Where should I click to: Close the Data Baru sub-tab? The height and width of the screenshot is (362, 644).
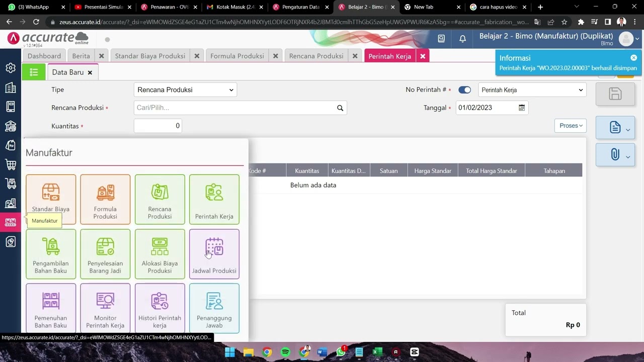coord(90,73)
